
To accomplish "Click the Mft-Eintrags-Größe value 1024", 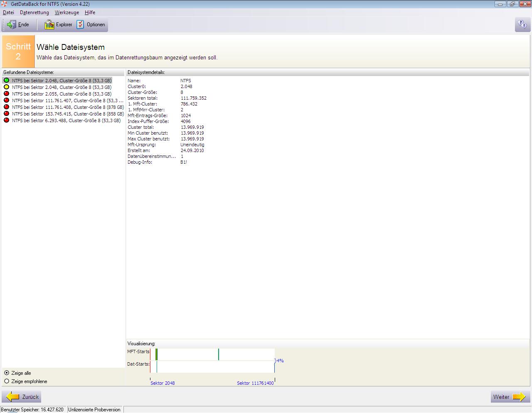I will [x=185, y=116].
